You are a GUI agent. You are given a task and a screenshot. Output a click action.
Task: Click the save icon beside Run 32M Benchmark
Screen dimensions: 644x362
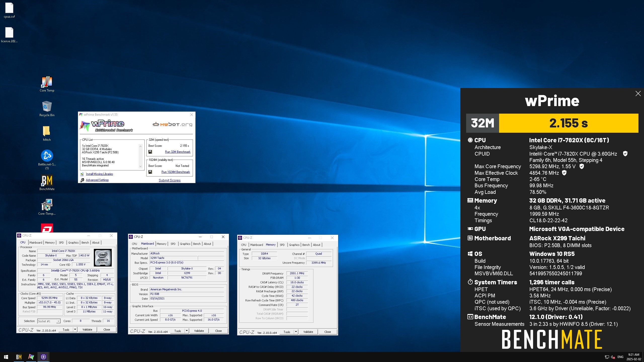click(x=150, y=152)
